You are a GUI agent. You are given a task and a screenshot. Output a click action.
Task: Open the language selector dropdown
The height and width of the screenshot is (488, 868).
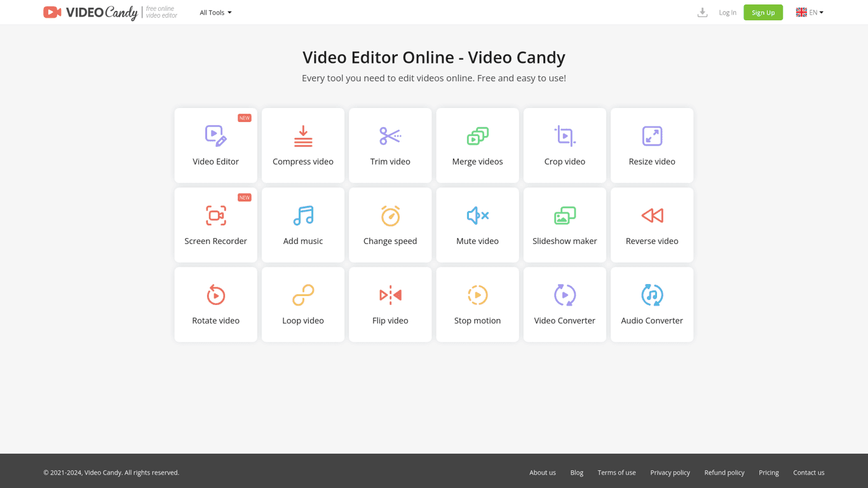pyautogui.click(x=809, y=12)
